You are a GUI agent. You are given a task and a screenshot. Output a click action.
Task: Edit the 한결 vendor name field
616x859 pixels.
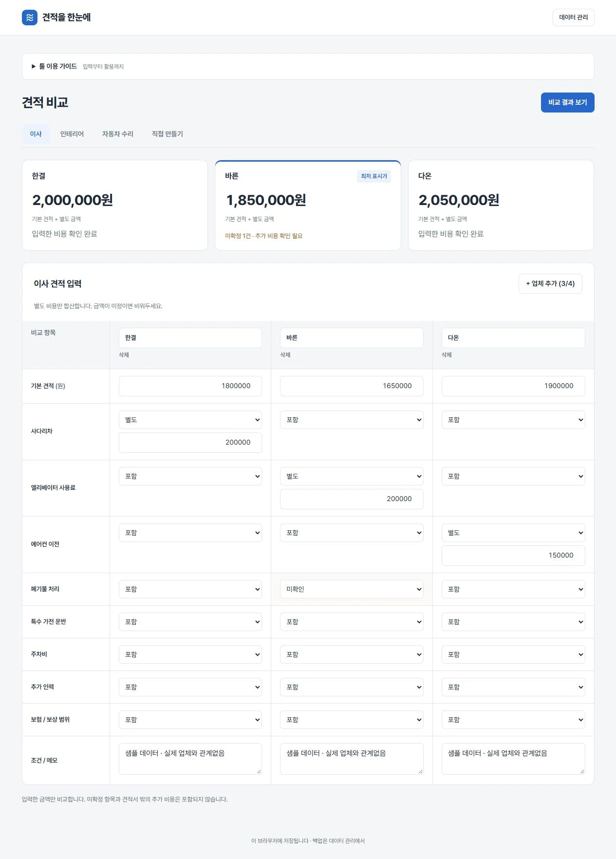pos(190,338)
